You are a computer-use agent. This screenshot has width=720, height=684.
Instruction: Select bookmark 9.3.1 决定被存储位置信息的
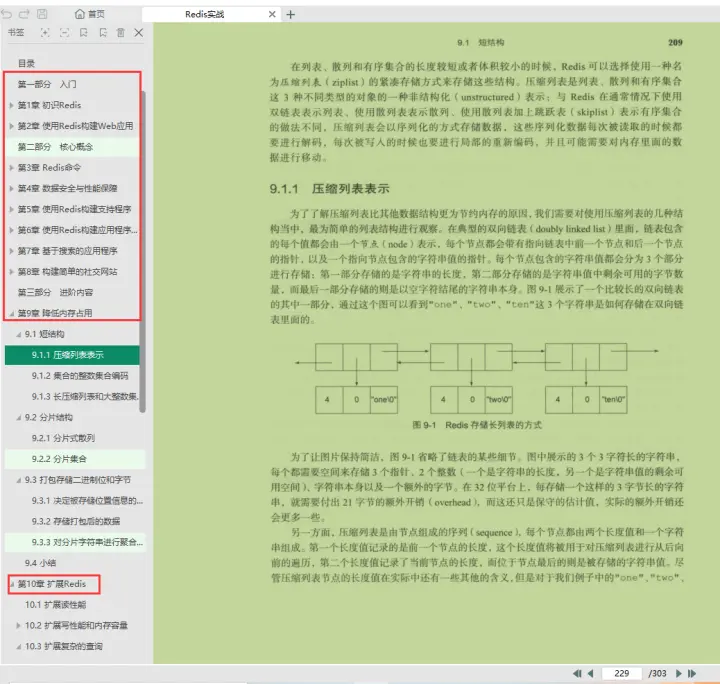(x=87, y=500)
